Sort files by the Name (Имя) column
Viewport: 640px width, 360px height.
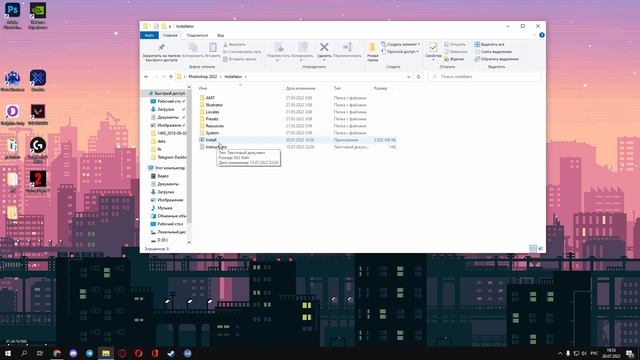203,88
